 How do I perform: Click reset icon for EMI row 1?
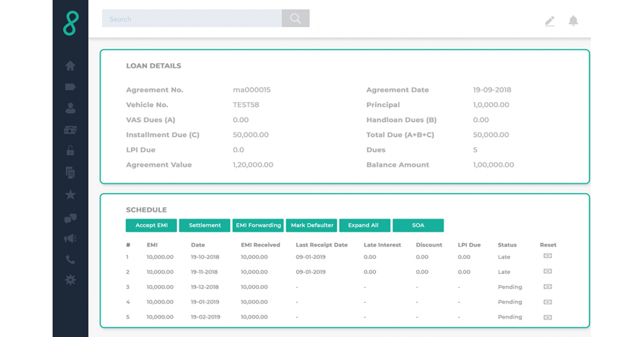547,257
